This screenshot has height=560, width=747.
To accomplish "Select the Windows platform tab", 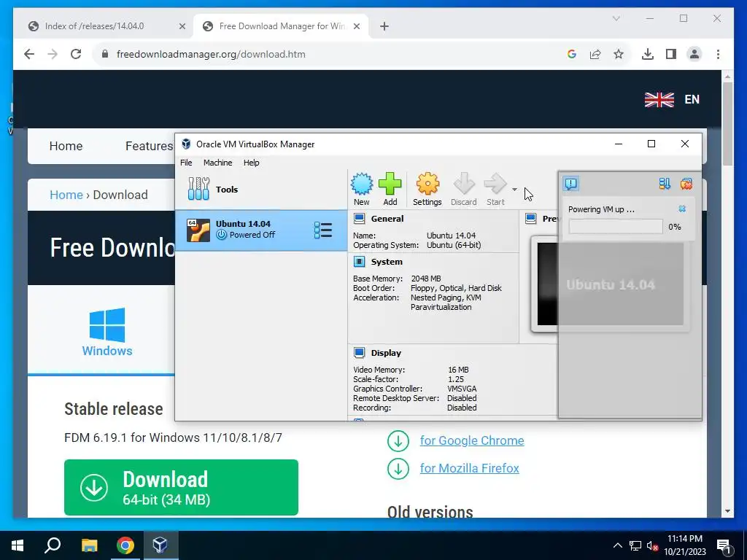I will [x=107, y=332].
